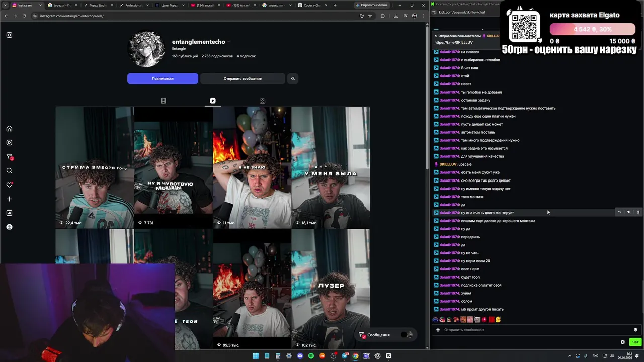Open Messages icon in Instagram sidebar
Viewport: 644px width, 362px height.
pyautogui.click(x=9, y=157)
